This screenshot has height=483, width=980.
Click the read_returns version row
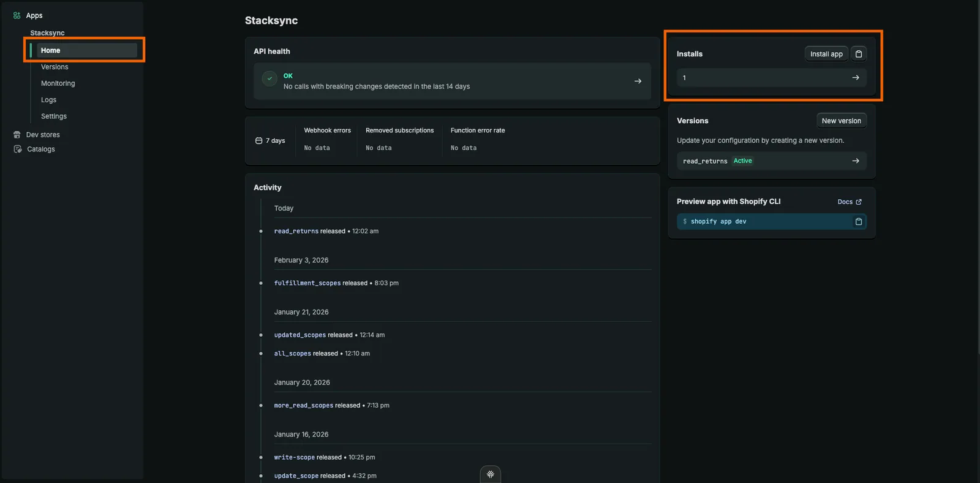click(x=772, y=161)
